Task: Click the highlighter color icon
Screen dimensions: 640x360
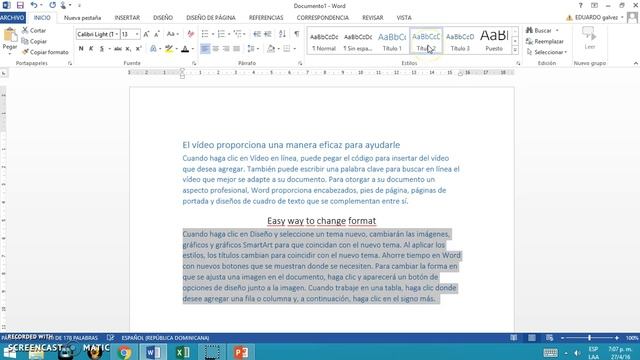Action: tap(169, 49)
